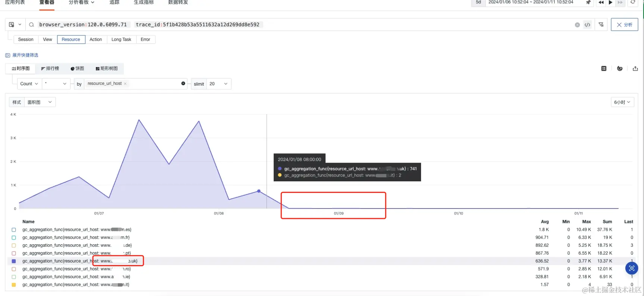Viewport: 644px width, 296px height.
Task: Open the chart color palette icon
Action: click(620, 69)
